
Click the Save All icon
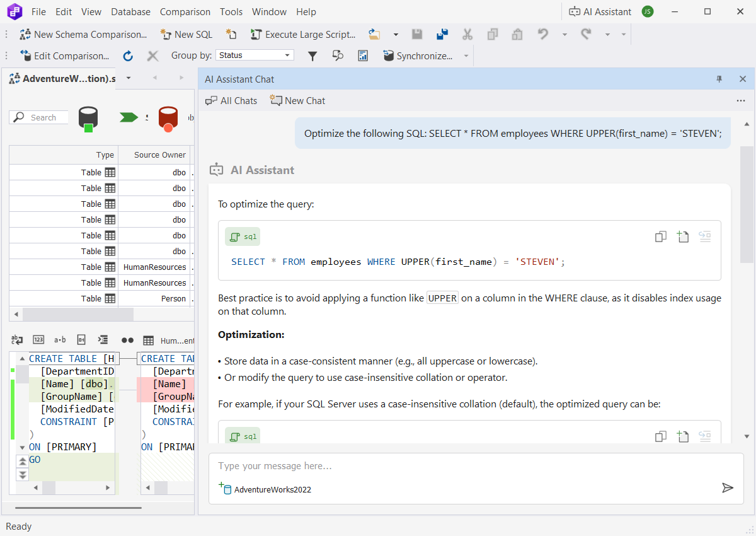point(442,35)
